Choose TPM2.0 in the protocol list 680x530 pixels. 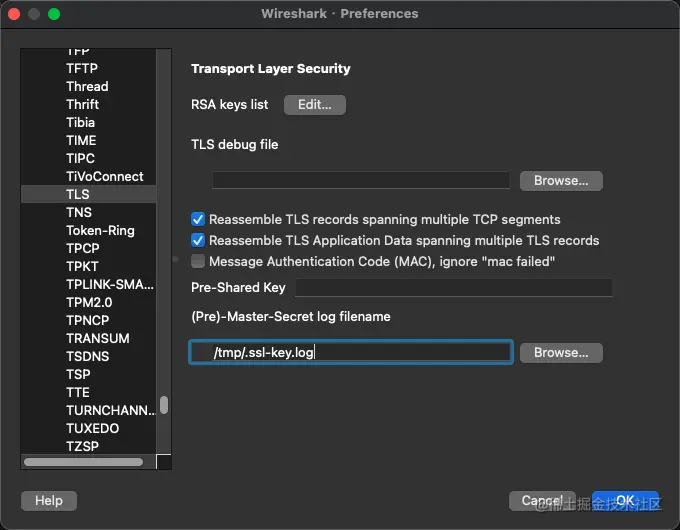(88, 302)
